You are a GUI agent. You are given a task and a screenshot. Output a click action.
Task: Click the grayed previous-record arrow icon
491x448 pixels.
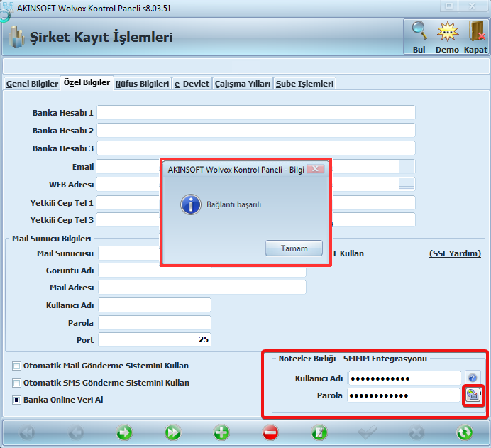pyautogui.click(x=76, y=432)
